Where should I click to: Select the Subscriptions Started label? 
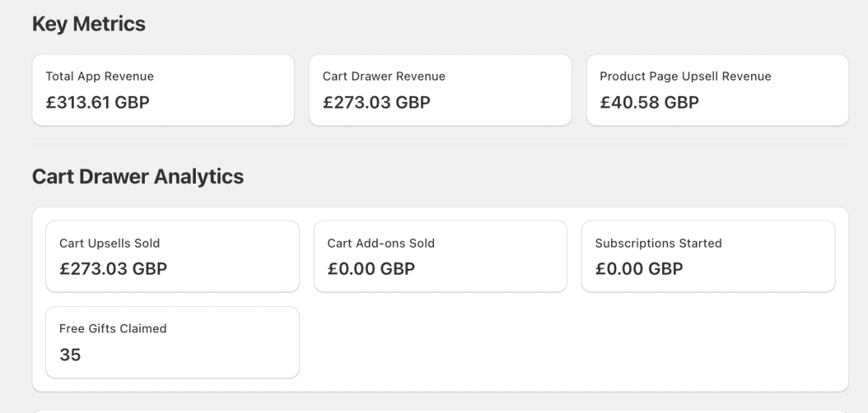659,243
